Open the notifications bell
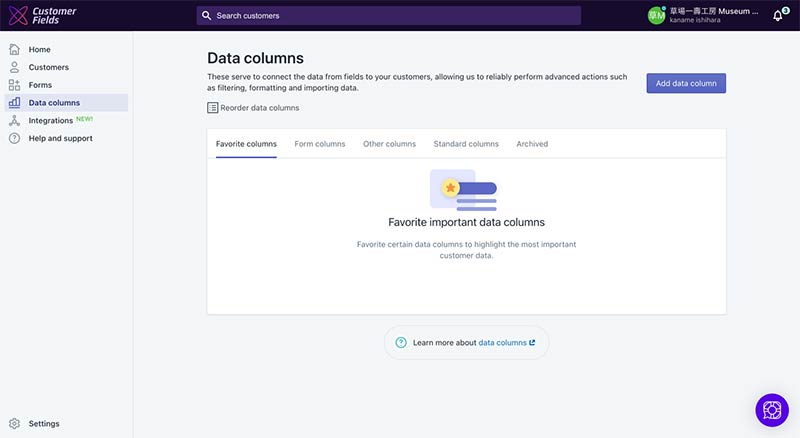Viewport: 800px width, 438px height. 777,15
